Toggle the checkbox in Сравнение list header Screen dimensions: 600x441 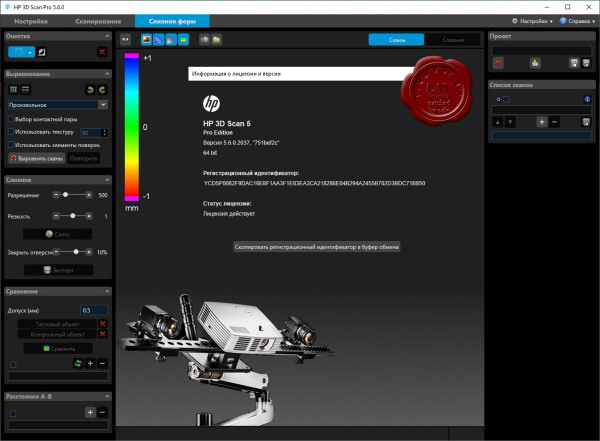13,364
